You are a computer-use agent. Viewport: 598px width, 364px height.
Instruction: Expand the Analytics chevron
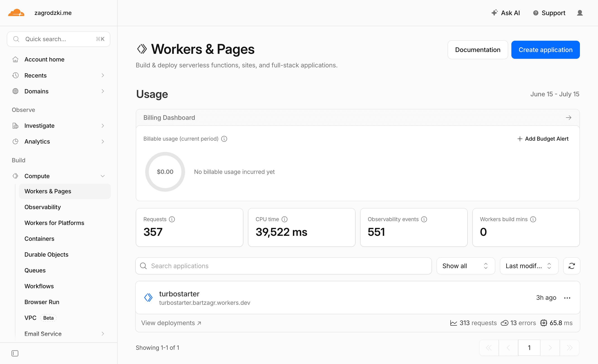(103, 142)
